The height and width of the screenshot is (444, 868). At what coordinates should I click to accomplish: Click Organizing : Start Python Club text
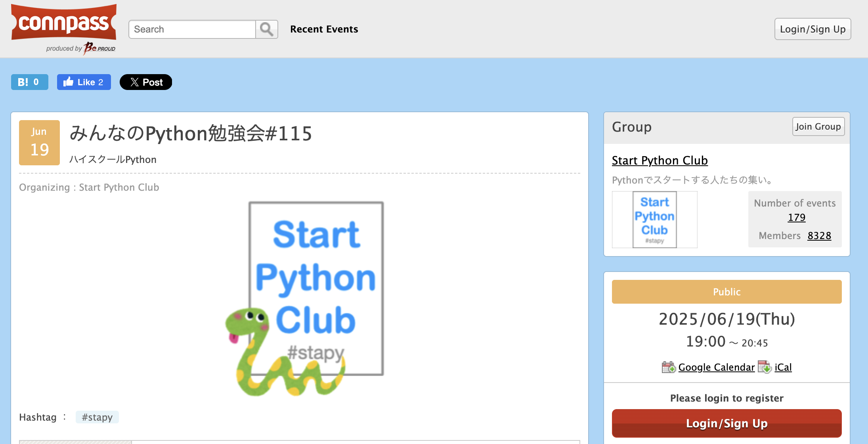tap(89, 187)
